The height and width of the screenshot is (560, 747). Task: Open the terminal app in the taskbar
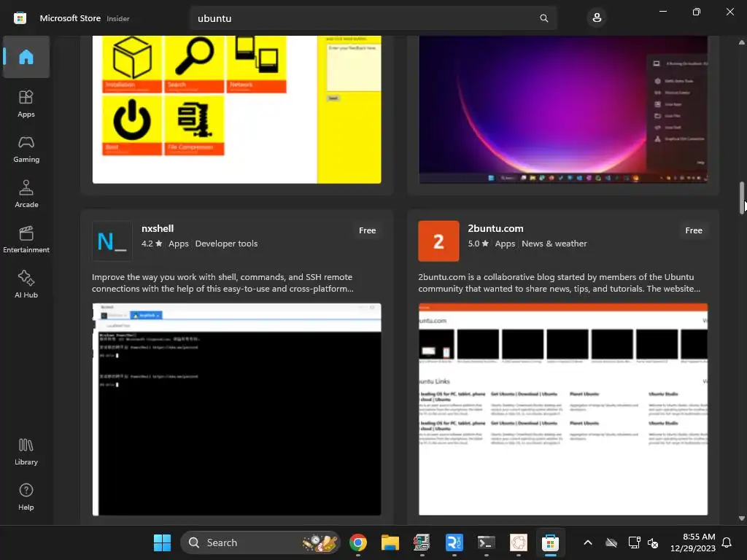(x=487, y=542)
